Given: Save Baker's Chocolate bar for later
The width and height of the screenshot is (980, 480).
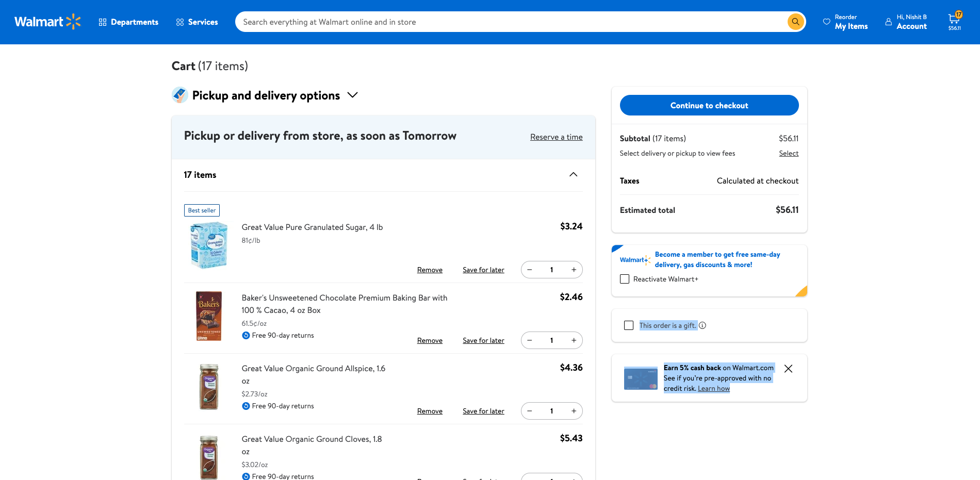Looking at the screenshot, I should pos(483,341).
